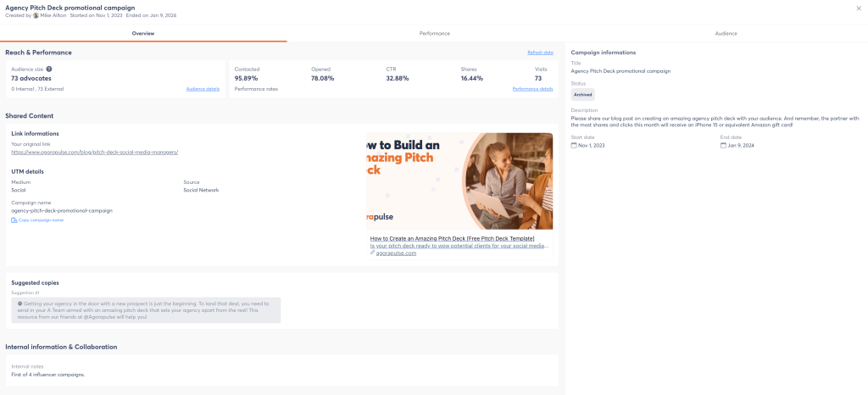868x395 pixels.
Task: Click the End date 'Jan 9, 2024'
Action: tap(741, 146)
